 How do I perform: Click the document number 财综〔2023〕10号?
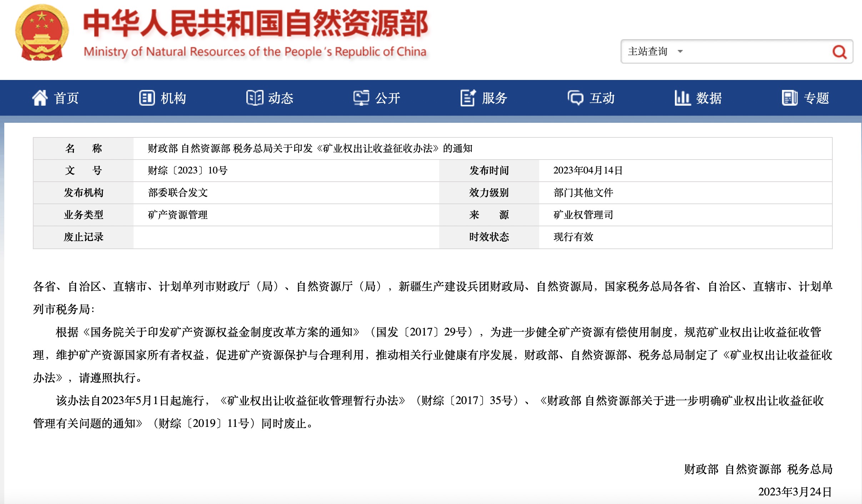pyautogui.click(x=188, y=171)
